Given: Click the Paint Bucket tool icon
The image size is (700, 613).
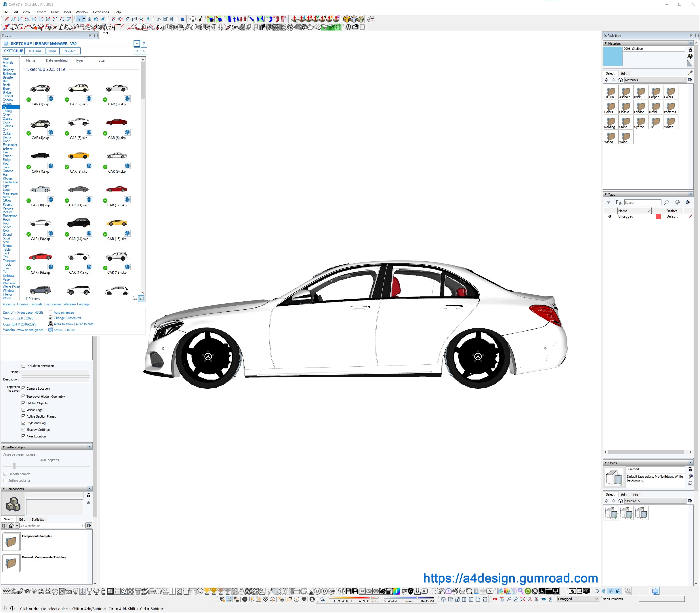Looking at the screenshot, I should tap(96, 19).
